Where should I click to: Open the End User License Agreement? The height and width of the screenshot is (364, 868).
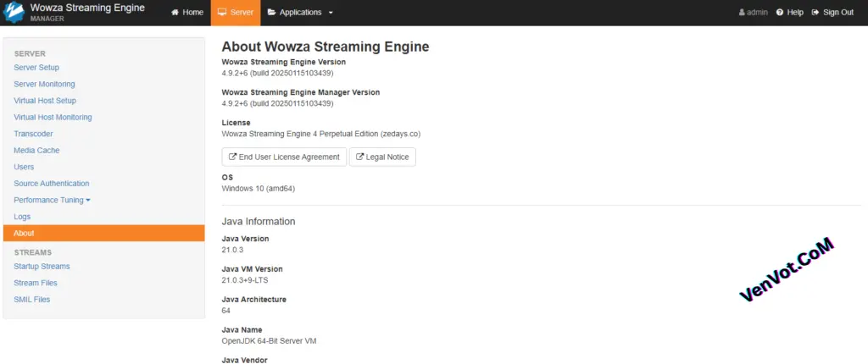click(284, 157)
